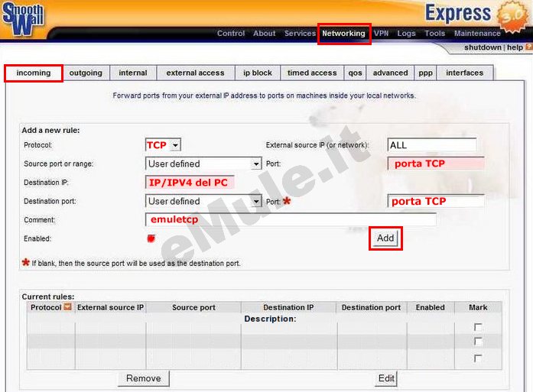Click the Protocol column sort icon
Screen dimensions: 533x392
click(67, 307)
